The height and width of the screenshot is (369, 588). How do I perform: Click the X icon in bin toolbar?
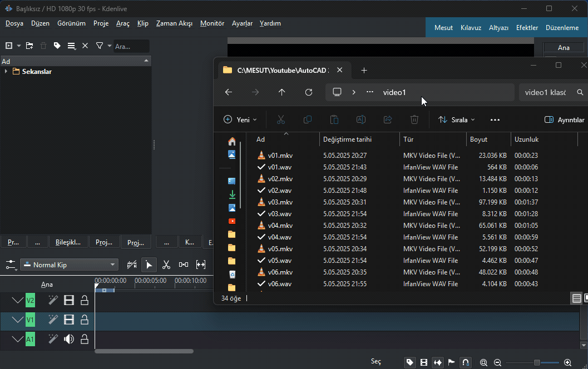[85, 46]
